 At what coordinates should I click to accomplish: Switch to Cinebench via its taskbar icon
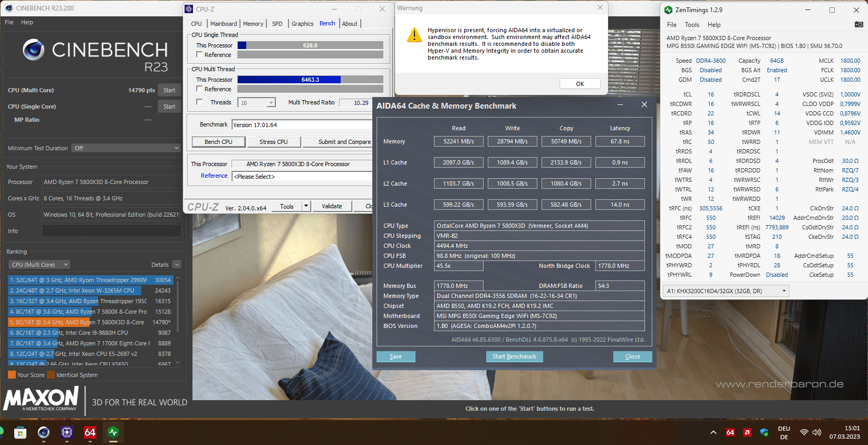pos(44,433)
